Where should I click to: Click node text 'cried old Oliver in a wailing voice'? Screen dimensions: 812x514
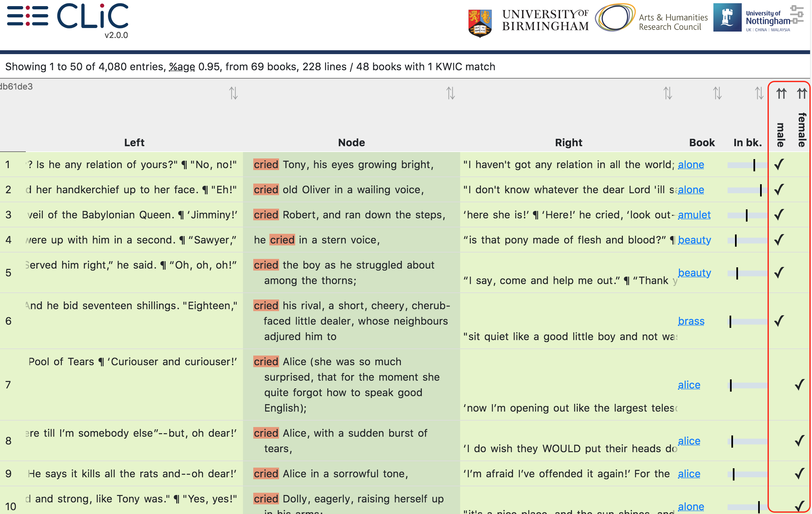[x=339, y=190]
